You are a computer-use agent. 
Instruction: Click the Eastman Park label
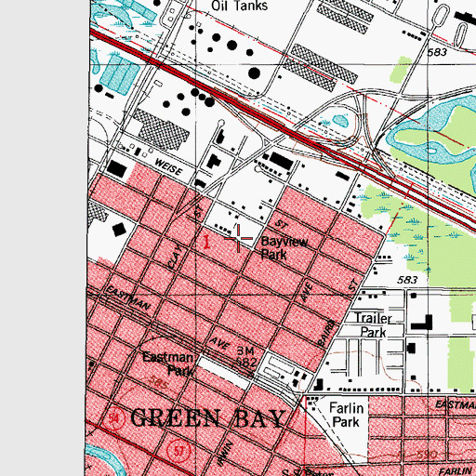(x=169, y=364)
